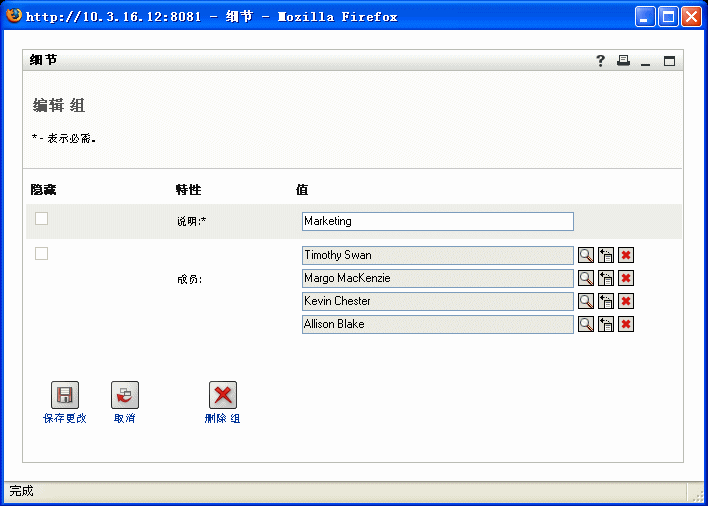The width and height of the screenshot is (708, 506).
Task: Click the Kevin Chester member field
Action: 438,301
